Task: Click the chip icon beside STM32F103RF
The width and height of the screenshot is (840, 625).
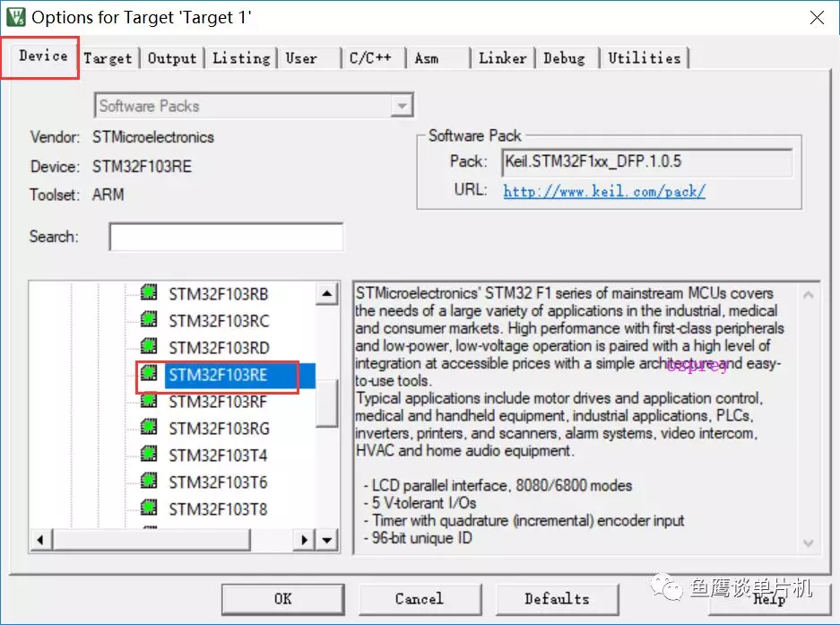Action: pyautogui.click(x=149, y=401)
